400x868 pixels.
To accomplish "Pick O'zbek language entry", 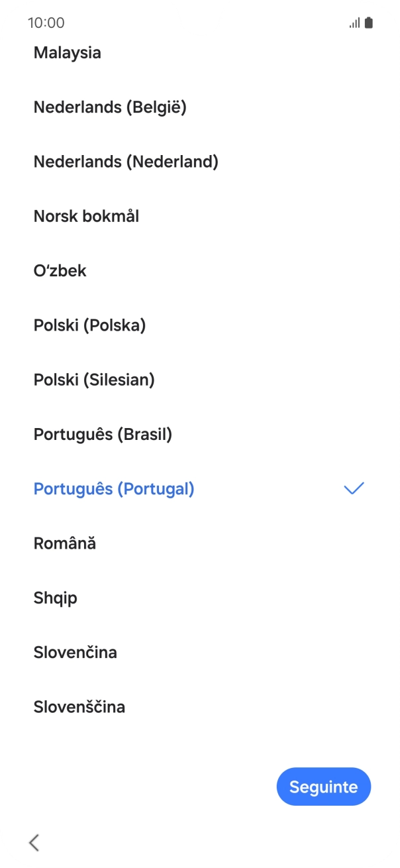I will (x=60, y=271).
